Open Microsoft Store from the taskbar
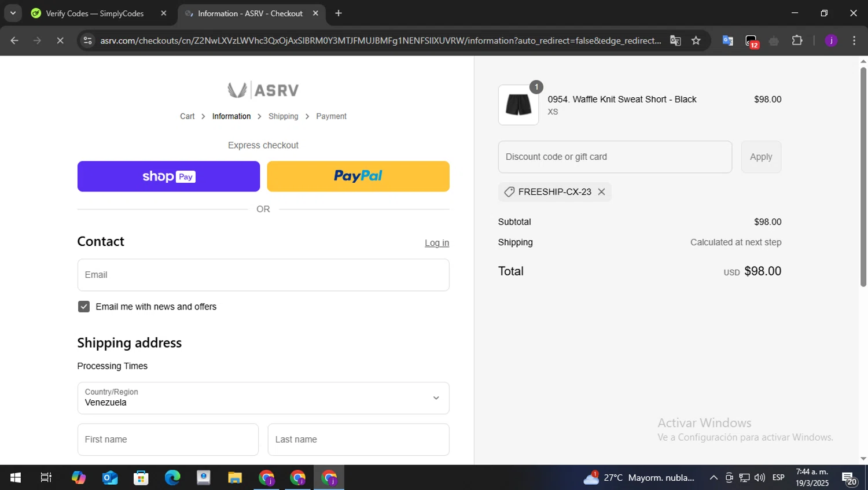868x490 pixels. point(141,478)
